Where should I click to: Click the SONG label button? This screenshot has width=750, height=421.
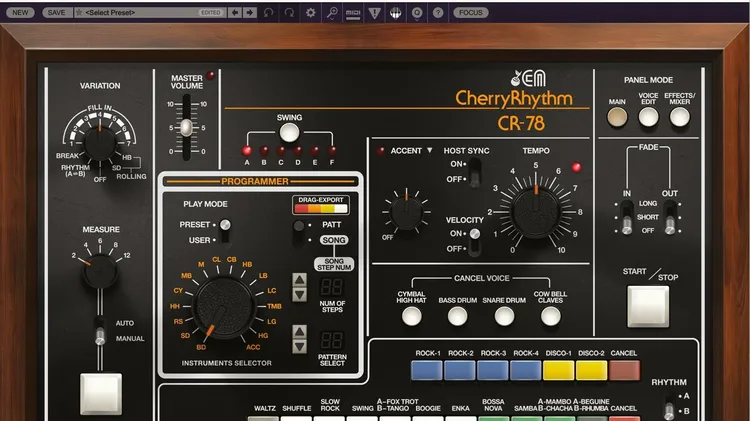334,240
